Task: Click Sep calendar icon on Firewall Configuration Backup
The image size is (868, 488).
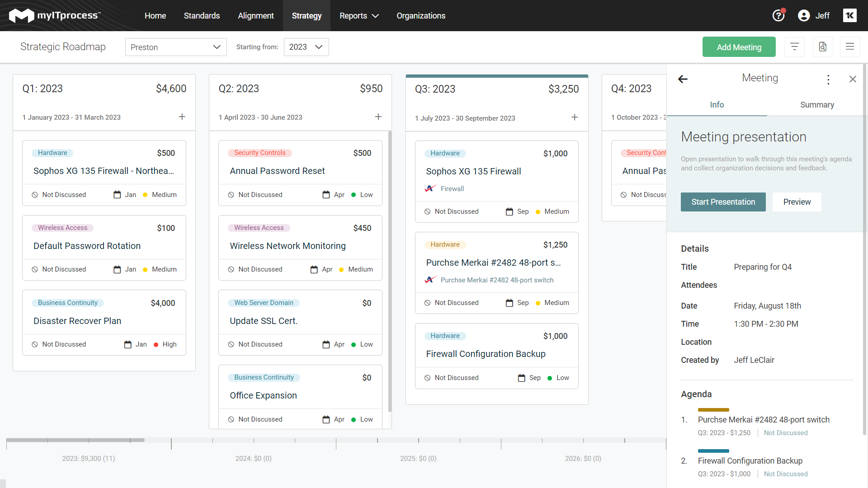Action: (521, 378)
